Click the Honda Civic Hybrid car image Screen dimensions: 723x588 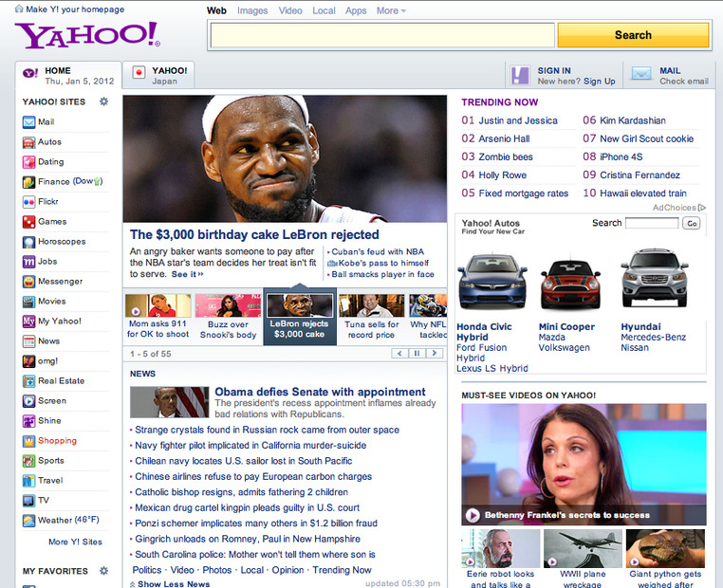pos(492,281)
